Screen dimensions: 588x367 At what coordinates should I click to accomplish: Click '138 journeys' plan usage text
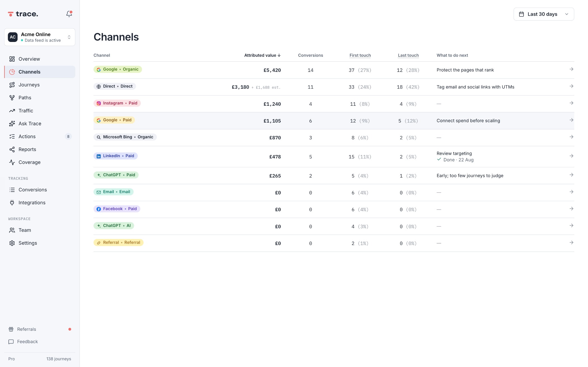pyautogui.click(x=59, y=359)
